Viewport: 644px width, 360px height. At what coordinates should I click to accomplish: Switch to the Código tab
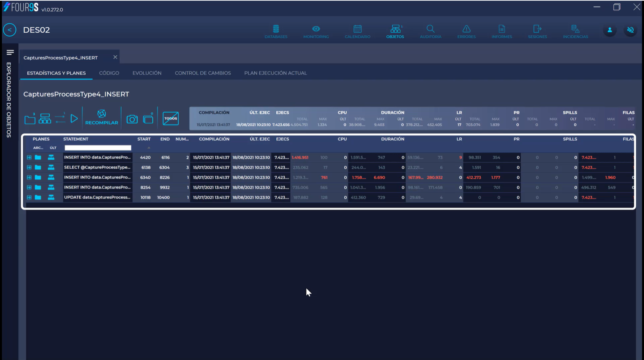[x=109, y=73]
